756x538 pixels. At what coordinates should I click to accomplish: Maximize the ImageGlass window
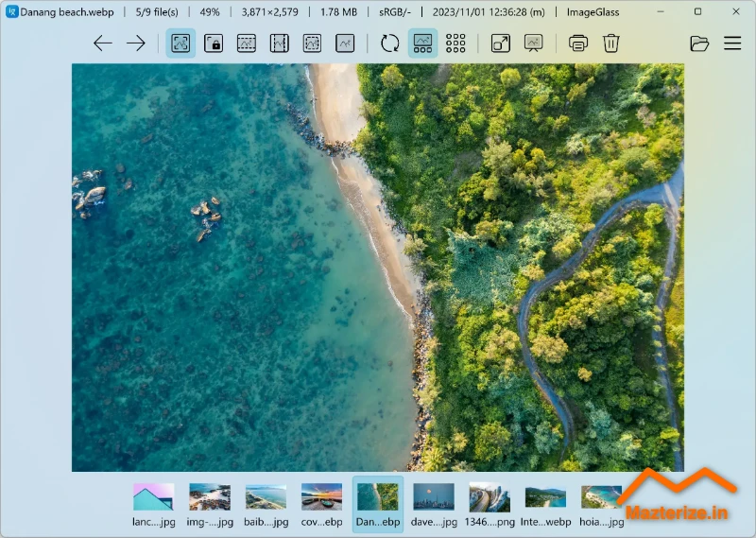(x=697, y=11)
